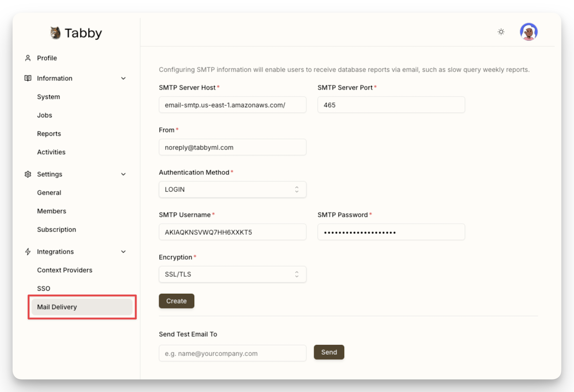Image resolution: width=574 pixels, height=392 pixels.
Task: Open the user avatar menu
Action: click(529, 32)
